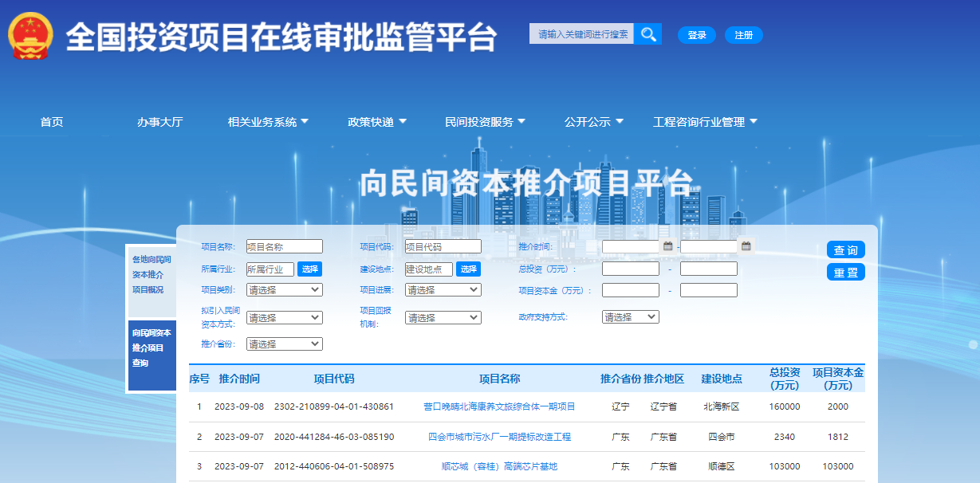Open the 民间投资服务 menu

485,122
